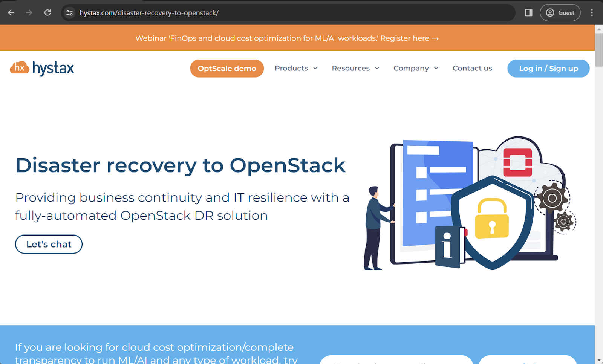Click the email input field near page bottom
Viewport: 603px width, 364px height.
pos(396,361)
